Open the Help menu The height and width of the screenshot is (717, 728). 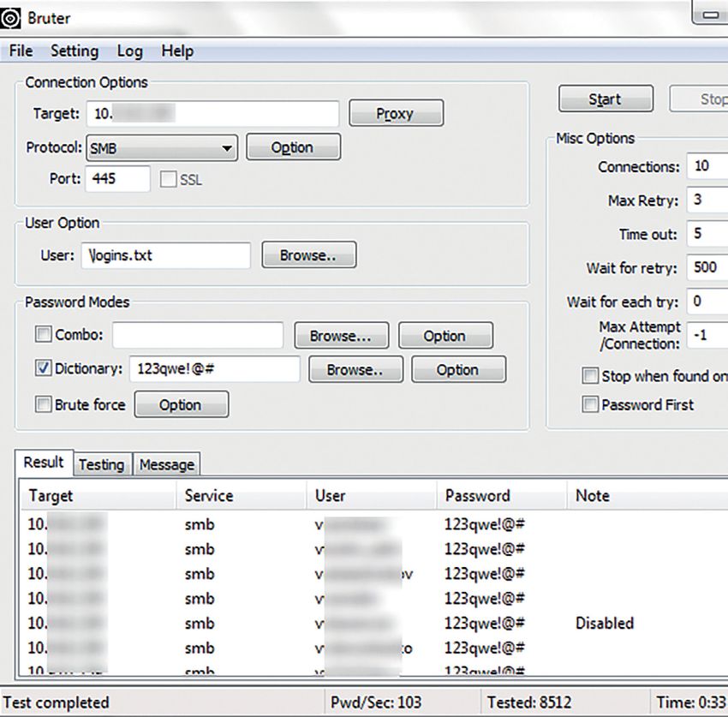coord(177,51)
